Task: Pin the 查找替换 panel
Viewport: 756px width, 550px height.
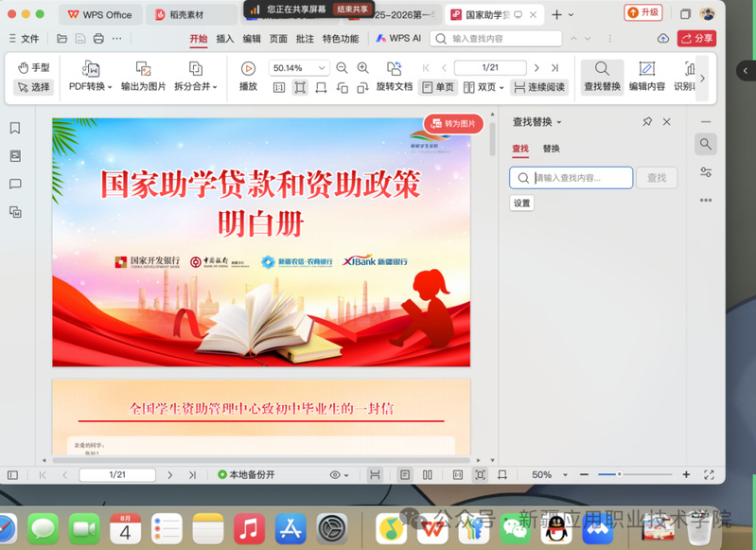Action: point(647,122)
